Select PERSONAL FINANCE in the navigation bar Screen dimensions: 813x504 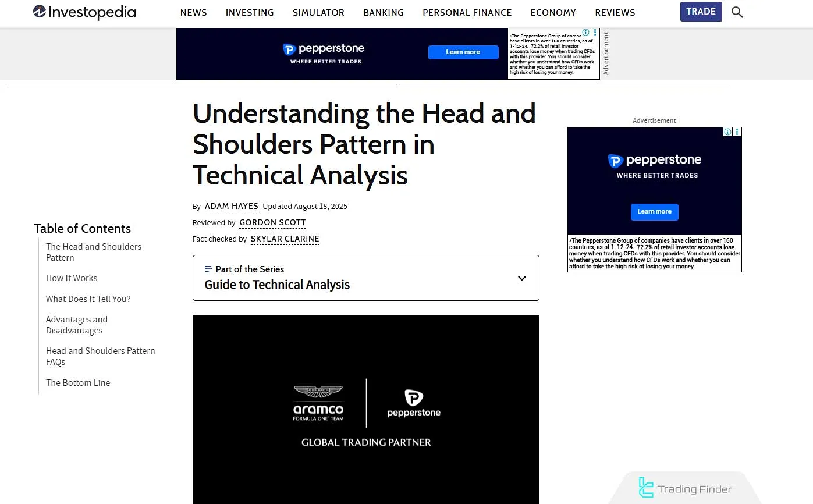click(x=467, y=12)
